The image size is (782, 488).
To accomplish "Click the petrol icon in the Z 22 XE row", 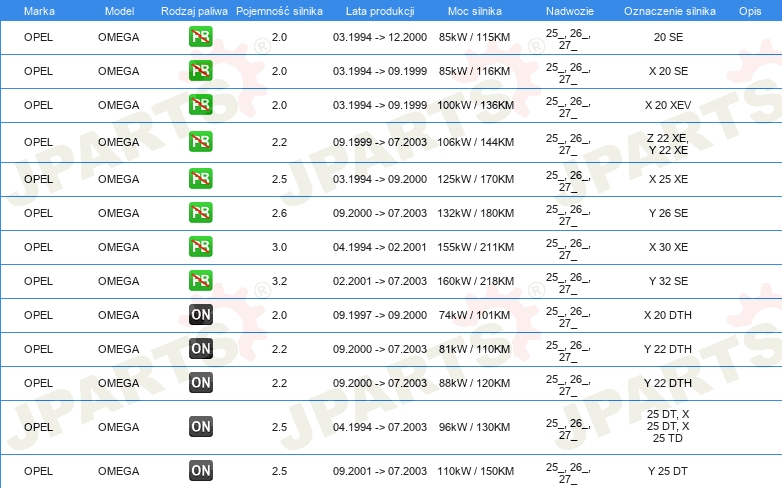I will pyautogui.click(x=200, y=141).
